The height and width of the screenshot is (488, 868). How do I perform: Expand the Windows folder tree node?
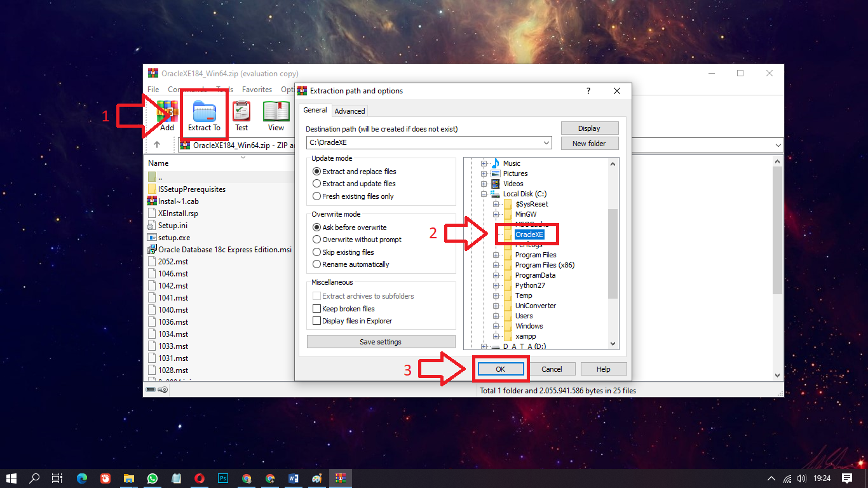click(496, 326)
